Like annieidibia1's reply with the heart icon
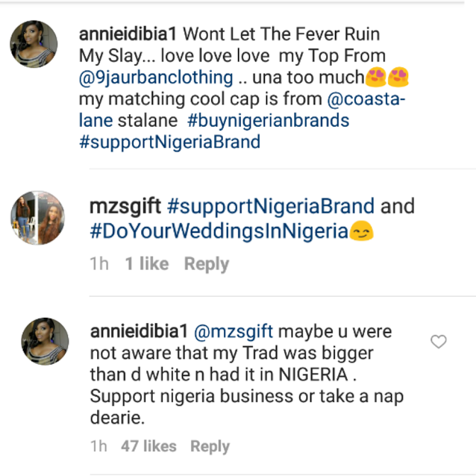 click(439, 342)
